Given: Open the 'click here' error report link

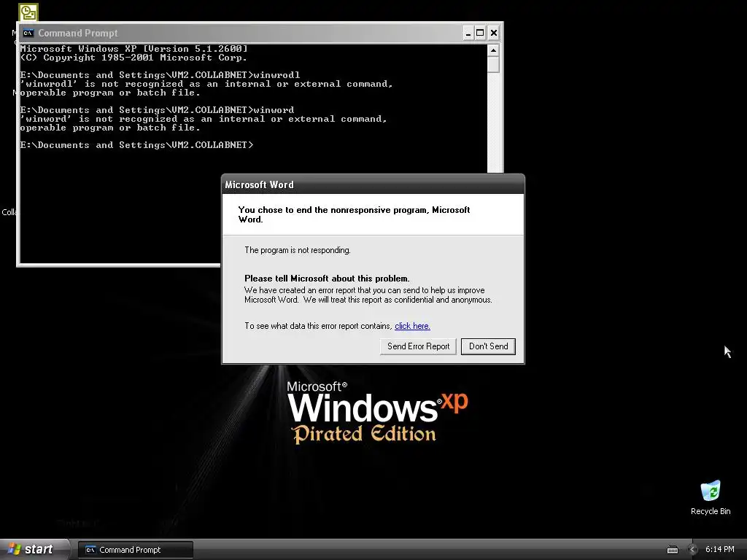Looking at the screenshot, I should (x=412, y=326).
